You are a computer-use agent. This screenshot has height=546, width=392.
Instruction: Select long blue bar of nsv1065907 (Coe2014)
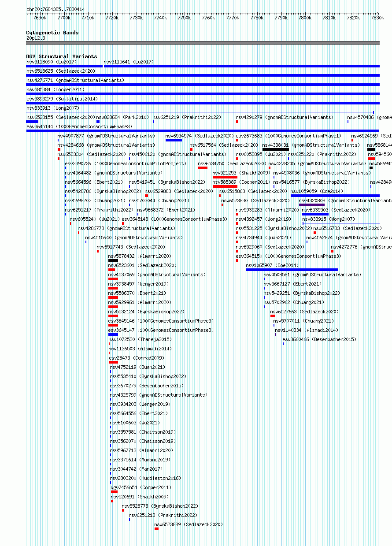click(x=292, y=270)
